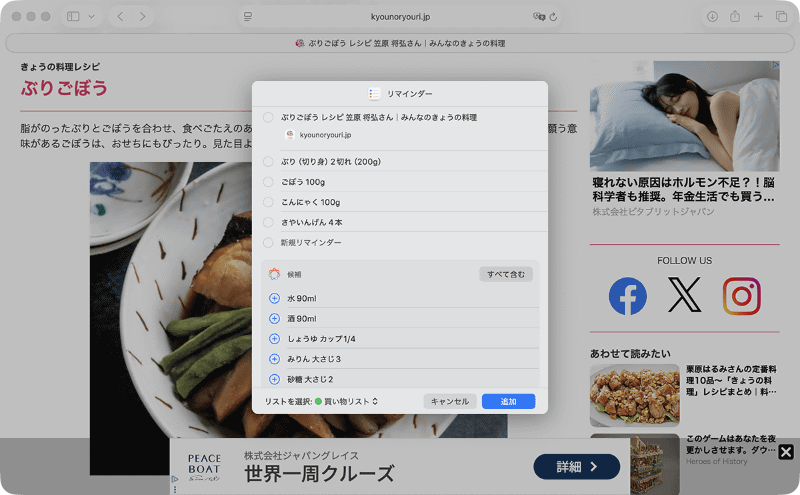Open the 寝れない原因はホルモン不足 ad headline
The height and width of the screenshot is (495, 800).
(684, 189)
